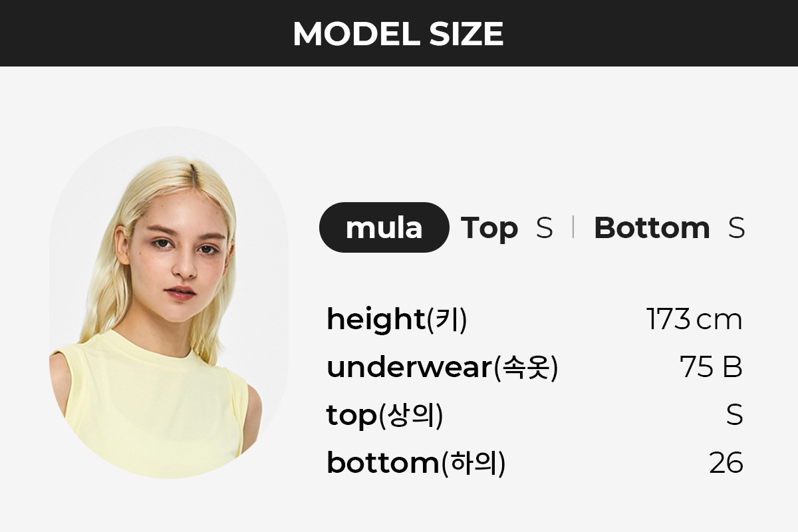Click the MODEL SIZE header title
Image resolution: width=798 pixels, height=532 pixels.
398,33
